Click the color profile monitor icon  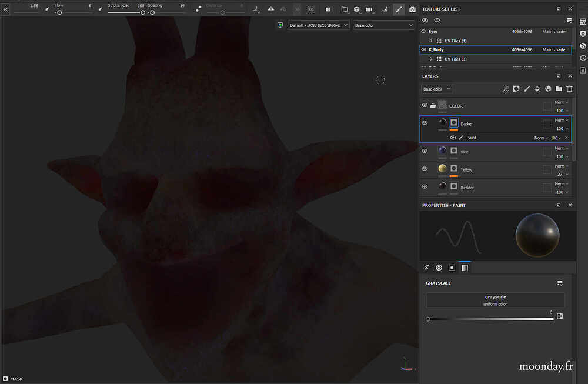tap(280, 25)
